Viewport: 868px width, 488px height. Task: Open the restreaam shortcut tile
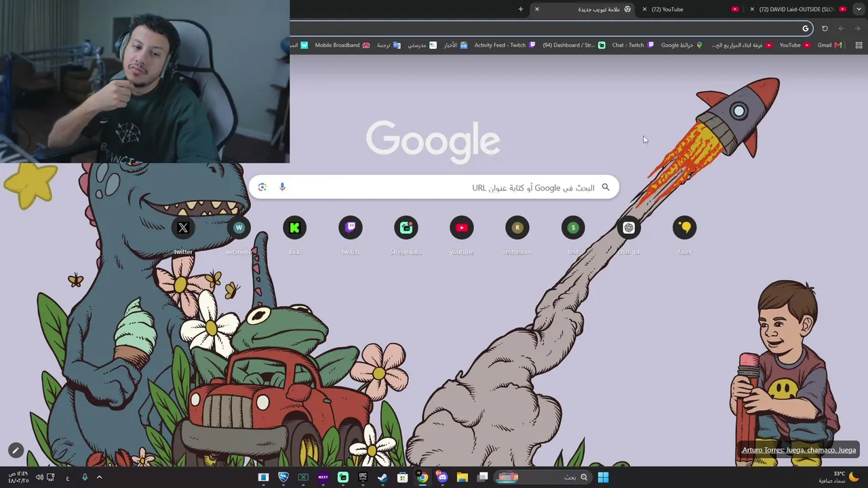pos(517,235)
